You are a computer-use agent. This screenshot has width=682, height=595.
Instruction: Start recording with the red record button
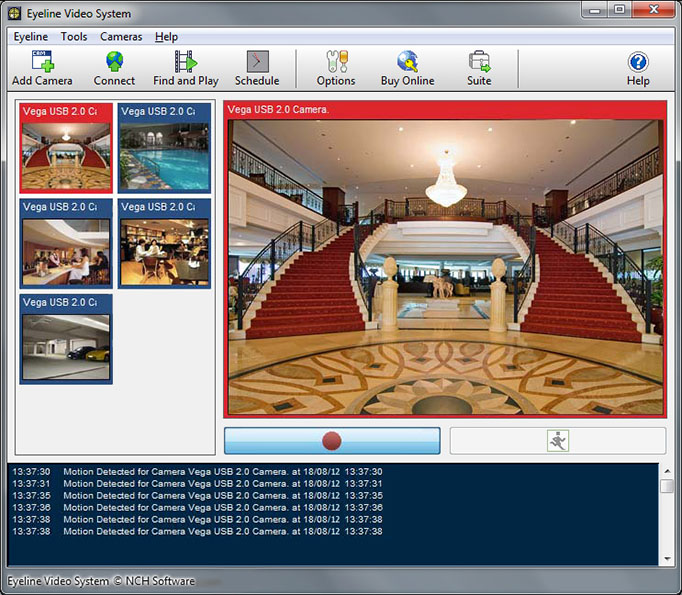pyautogui.click(x=332, y=441)
